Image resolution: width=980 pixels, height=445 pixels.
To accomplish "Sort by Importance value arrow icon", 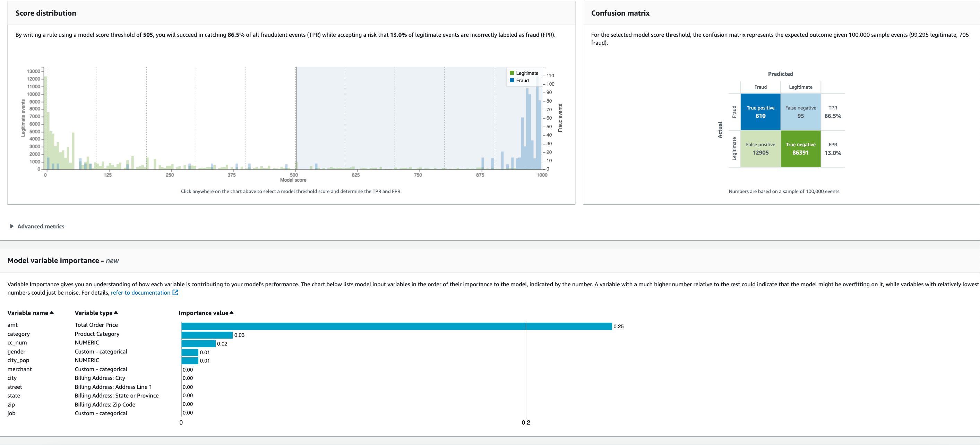I will click(x=232, y=313).
